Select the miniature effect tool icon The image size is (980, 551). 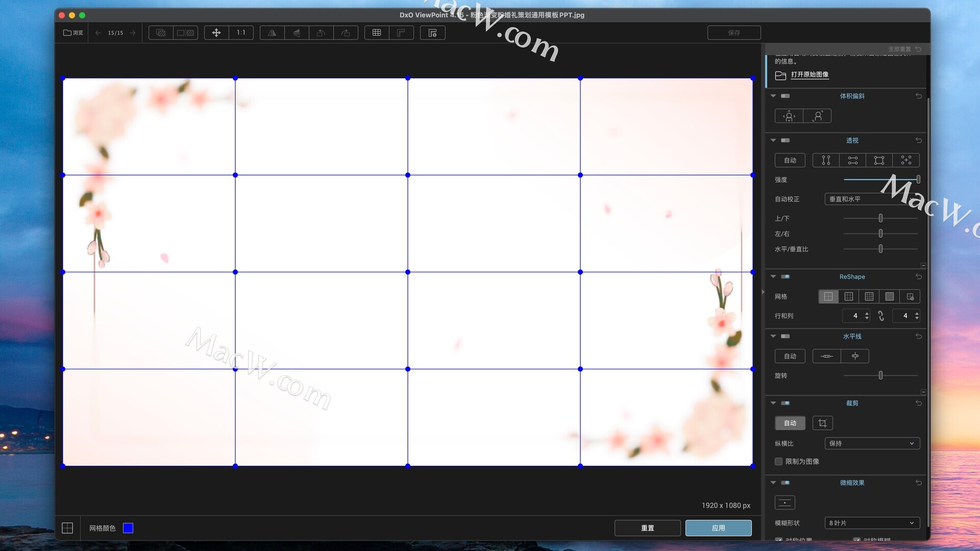(785, 503)
